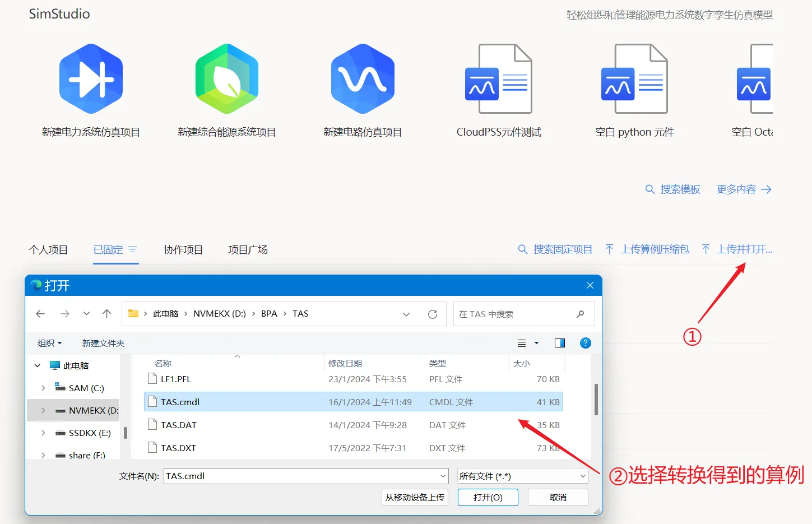
Task: Click the Up one level arrow
Action: pyautogui.click(x=106, y=314)
